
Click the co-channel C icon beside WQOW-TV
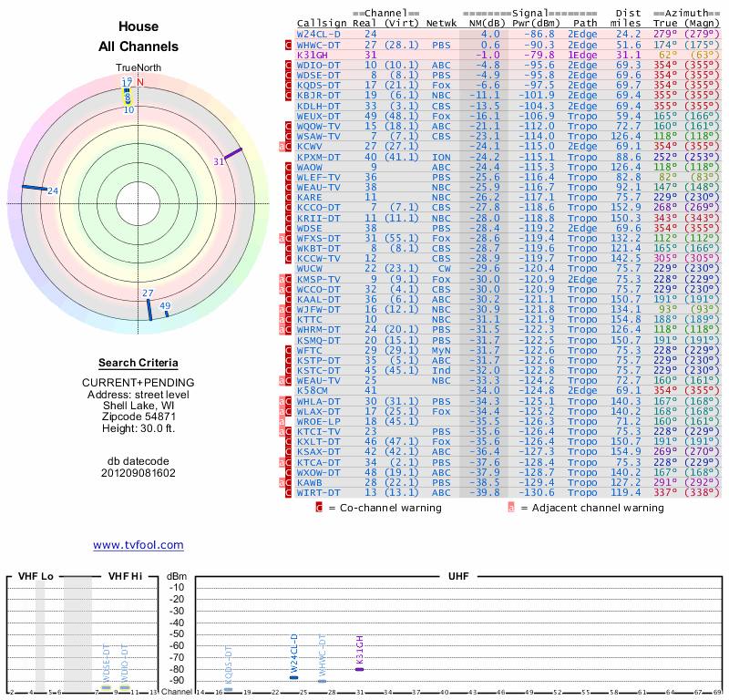pos(288,126)
